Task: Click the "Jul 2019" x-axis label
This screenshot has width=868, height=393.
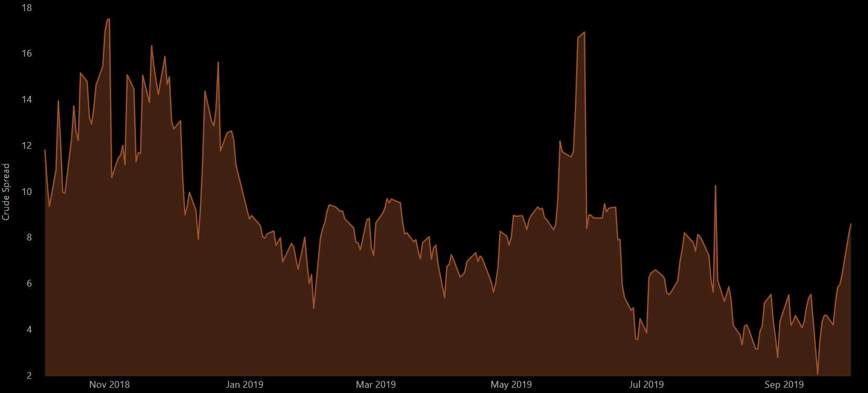Action: (646, 385)
